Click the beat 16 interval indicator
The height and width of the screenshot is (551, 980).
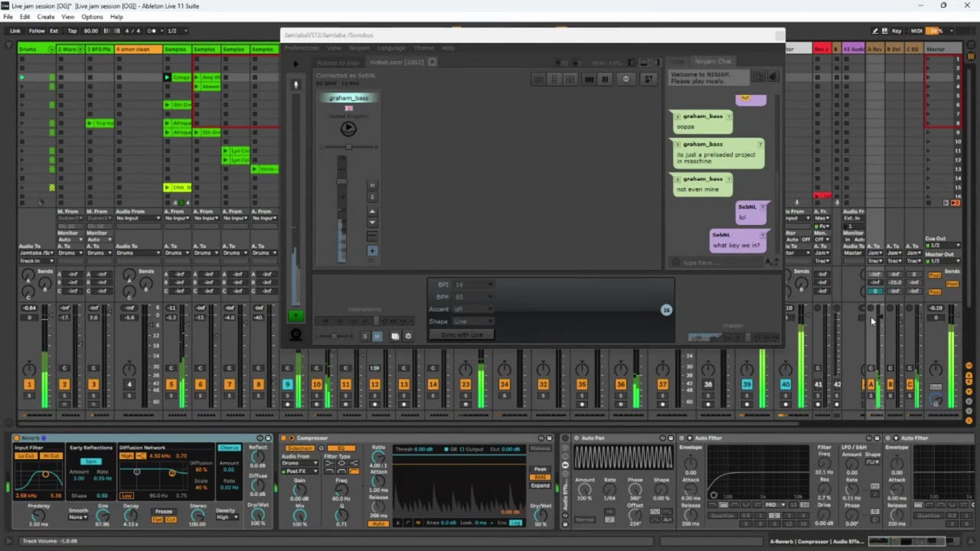click(x=666, y=310)
